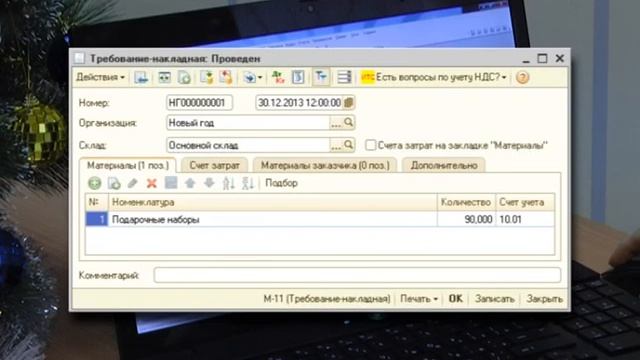Click the Счет учета column header

click(525, 202)
